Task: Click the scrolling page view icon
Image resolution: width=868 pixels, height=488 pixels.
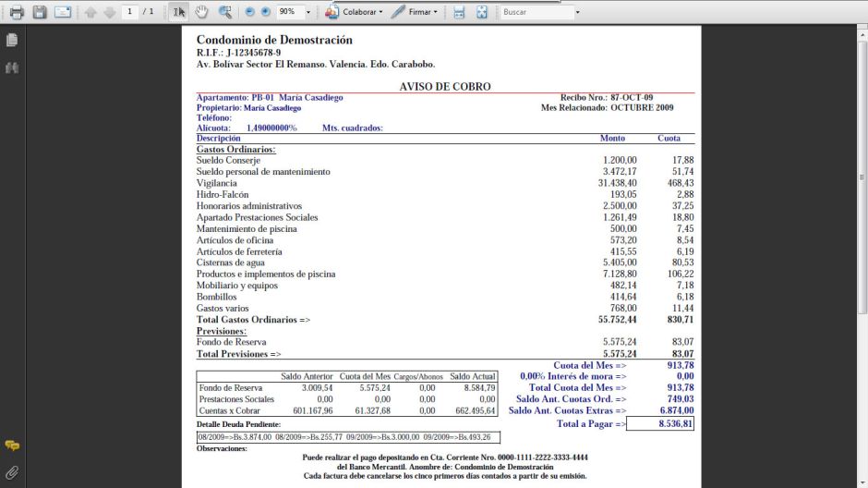Action: (x=459, y=12)
